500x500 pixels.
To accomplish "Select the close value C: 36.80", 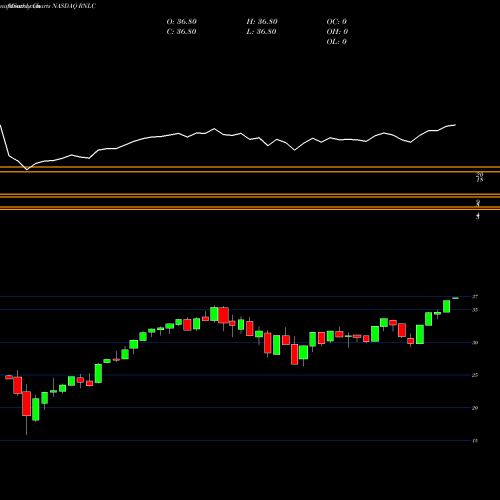I will (182, 32).
